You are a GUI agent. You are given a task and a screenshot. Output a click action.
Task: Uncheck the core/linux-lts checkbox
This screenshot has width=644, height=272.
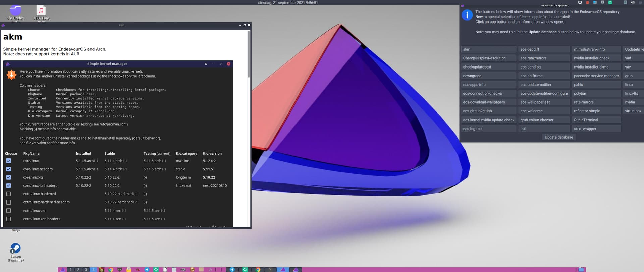click(x=8, y=177)
